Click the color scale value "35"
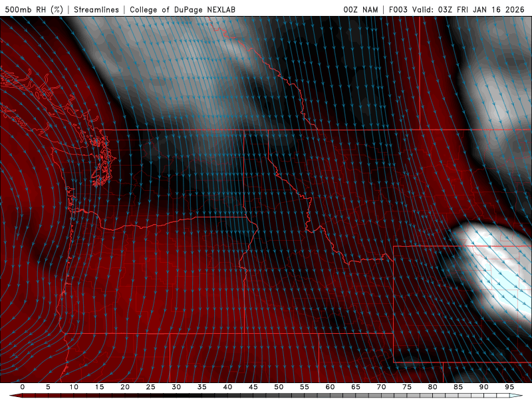 coord(202,387)
